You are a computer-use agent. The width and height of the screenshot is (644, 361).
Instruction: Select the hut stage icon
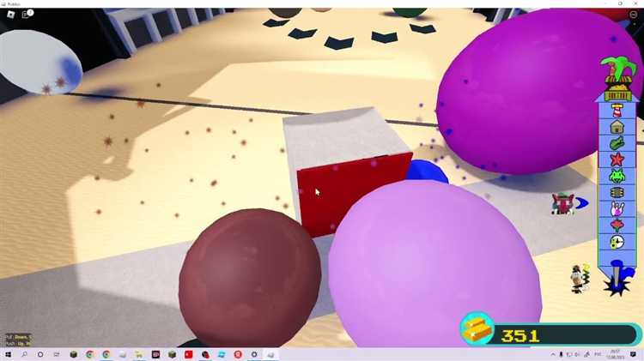coord(617,127)
